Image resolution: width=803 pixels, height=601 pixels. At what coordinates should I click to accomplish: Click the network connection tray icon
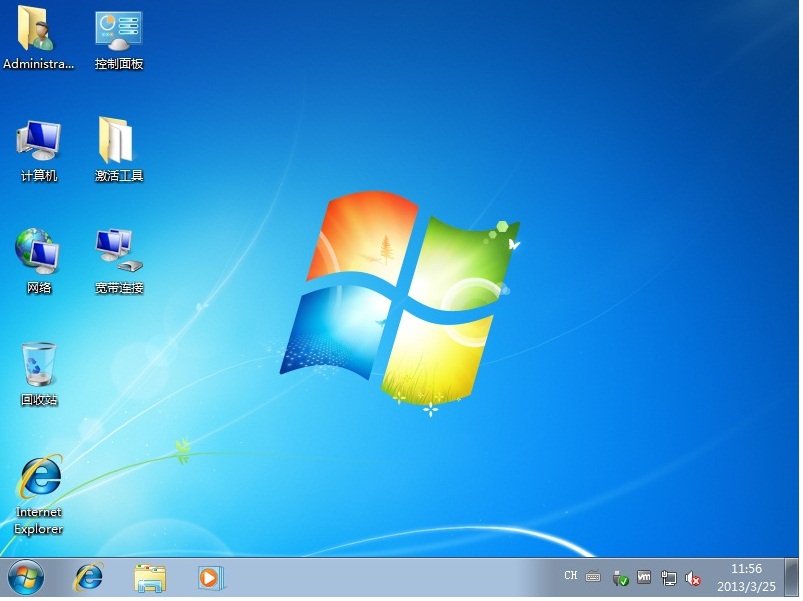coord(668,578)
